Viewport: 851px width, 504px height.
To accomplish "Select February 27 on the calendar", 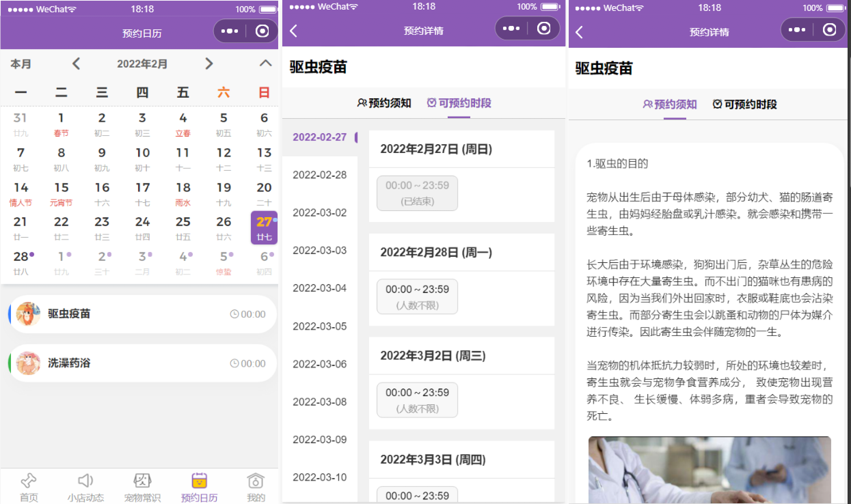I will pyautogui.click(x=264, y=228).
